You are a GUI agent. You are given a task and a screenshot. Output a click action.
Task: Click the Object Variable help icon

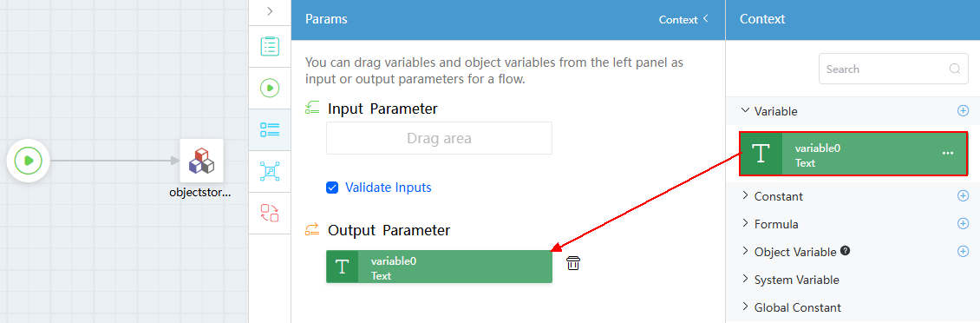pyautogui.click(x=845, y=251)
